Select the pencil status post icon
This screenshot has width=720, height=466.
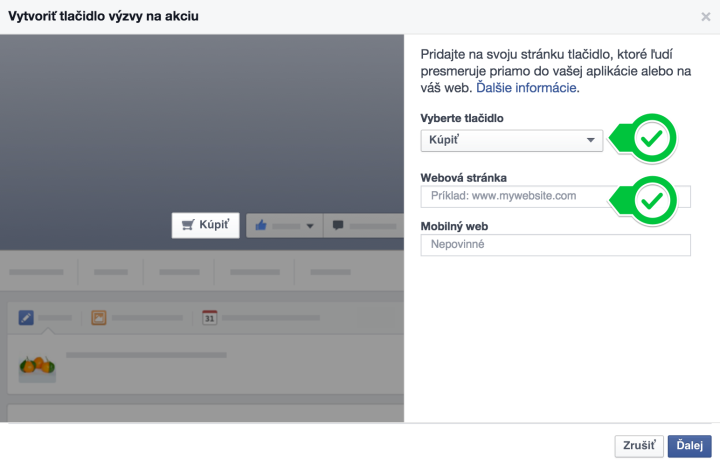coord(26,318)
